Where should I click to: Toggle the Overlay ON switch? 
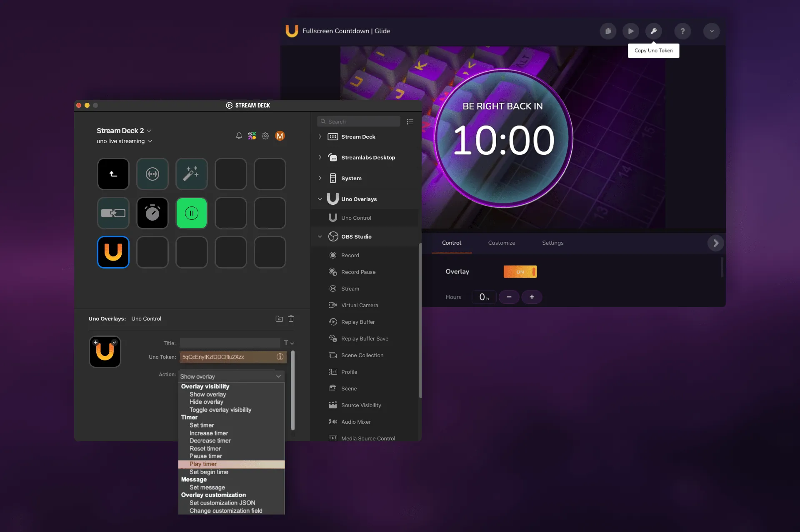click(x=520, y=272)
